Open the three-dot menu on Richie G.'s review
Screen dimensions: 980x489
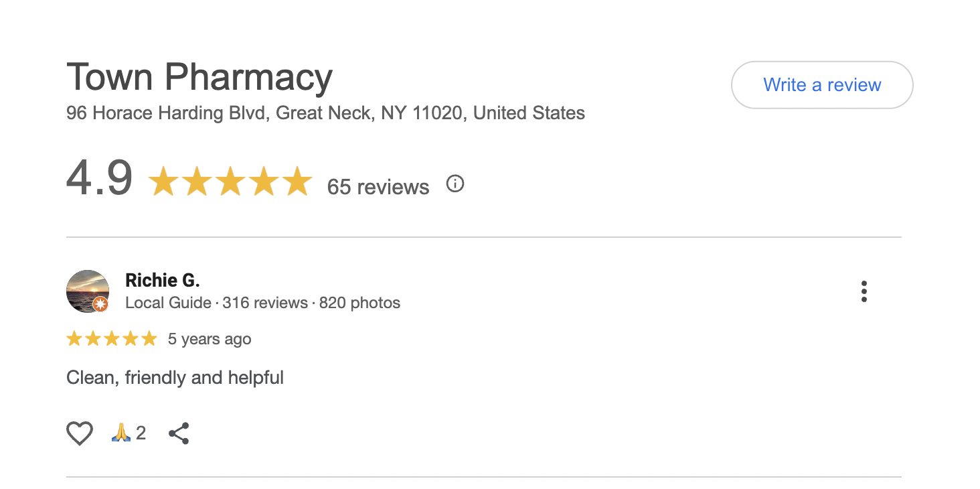tap(864, 292)
